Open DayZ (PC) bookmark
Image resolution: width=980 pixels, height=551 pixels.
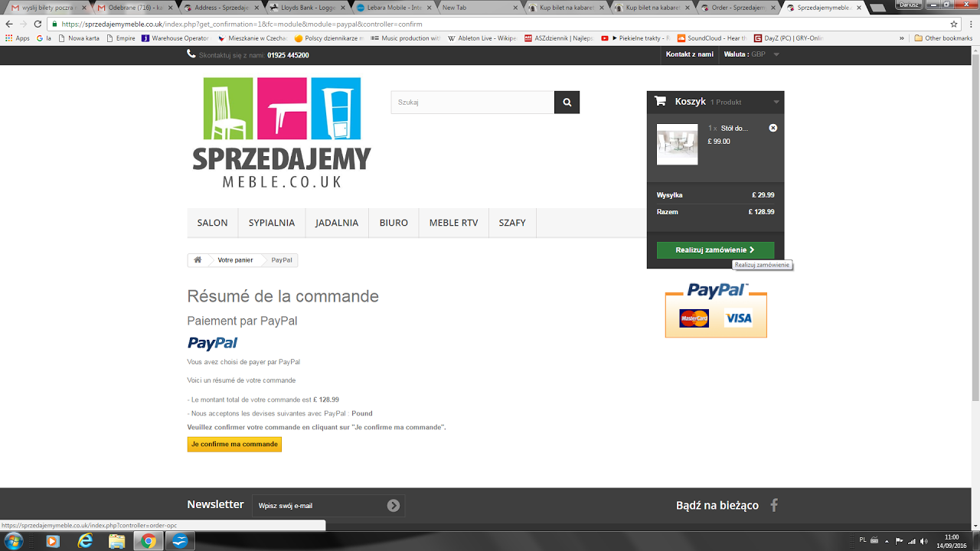(x=789, y=38)
